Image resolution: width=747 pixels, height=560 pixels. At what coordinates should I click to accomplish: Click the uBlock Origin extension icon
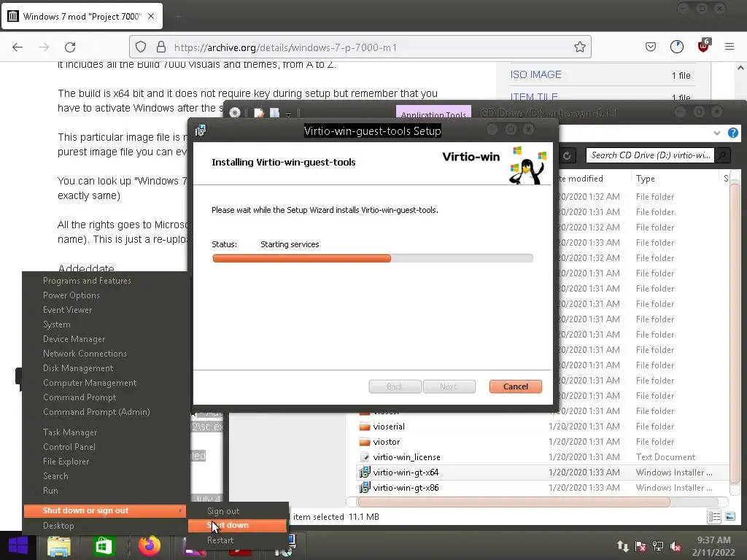coord(703,46)
